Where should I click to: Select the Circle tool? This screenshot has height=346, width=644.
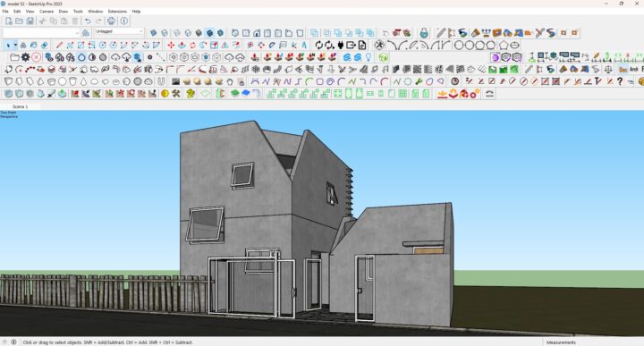[x=102, y=45]
